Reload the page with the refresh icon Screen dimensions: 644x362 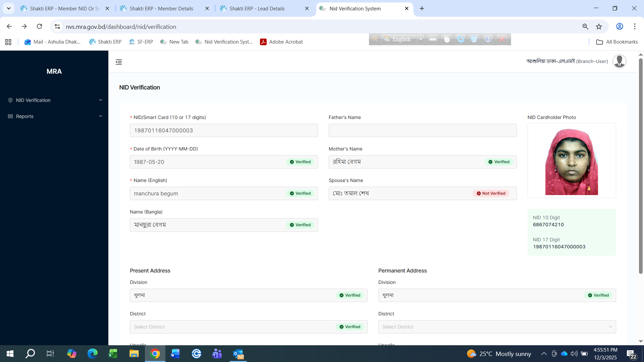(39, 26)
